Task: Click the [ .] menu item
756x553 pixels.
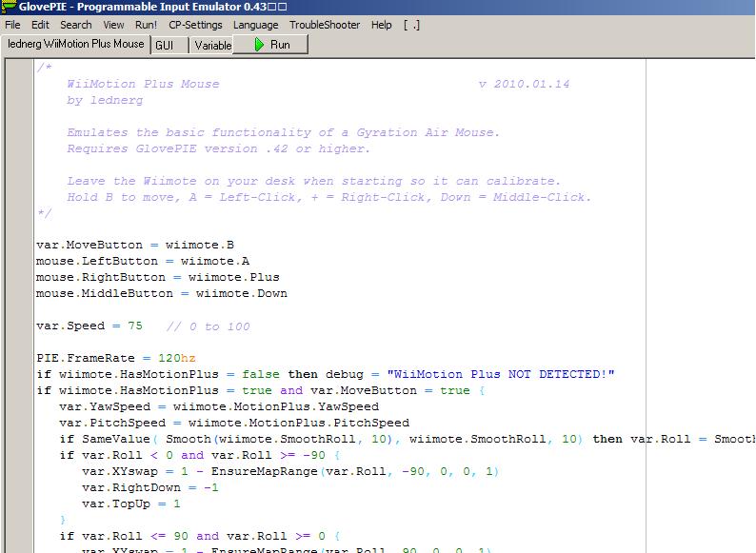Action: [411, 25]
